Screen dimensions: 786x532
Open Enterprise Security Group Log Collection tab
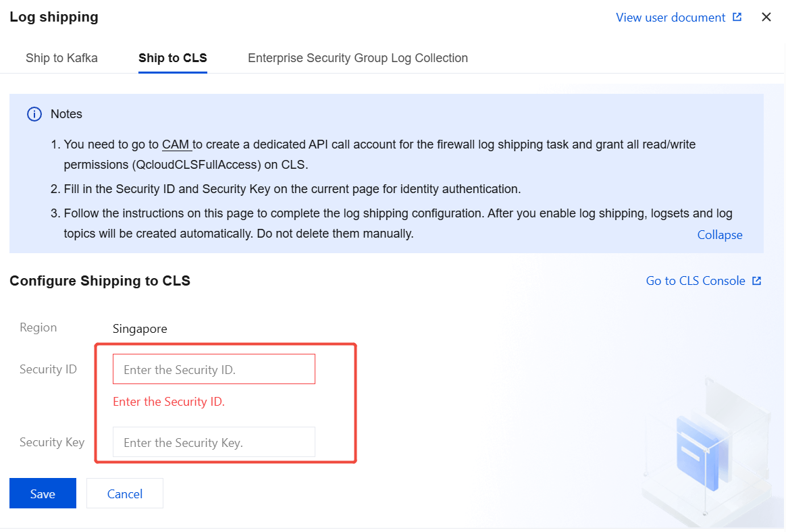coord(357,58)
